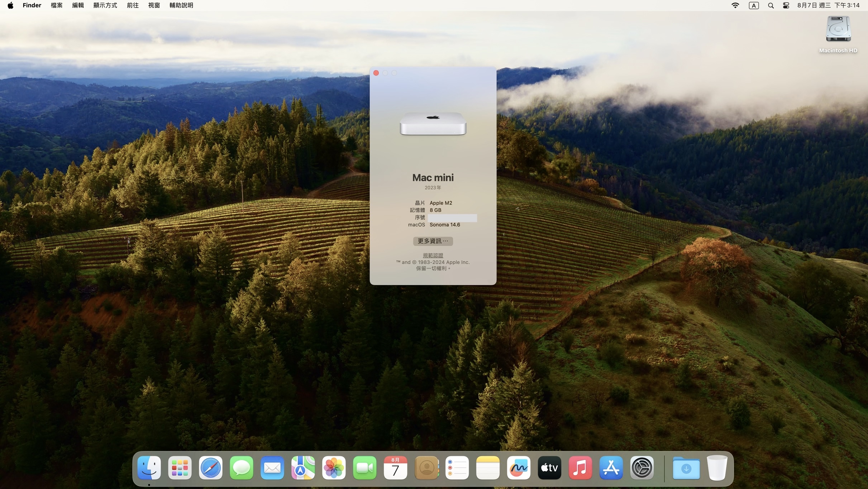The height and width of the screenshot is (489, 868).
Task: Open Reminders app in the Dock
Action: (x=457, y=468)
